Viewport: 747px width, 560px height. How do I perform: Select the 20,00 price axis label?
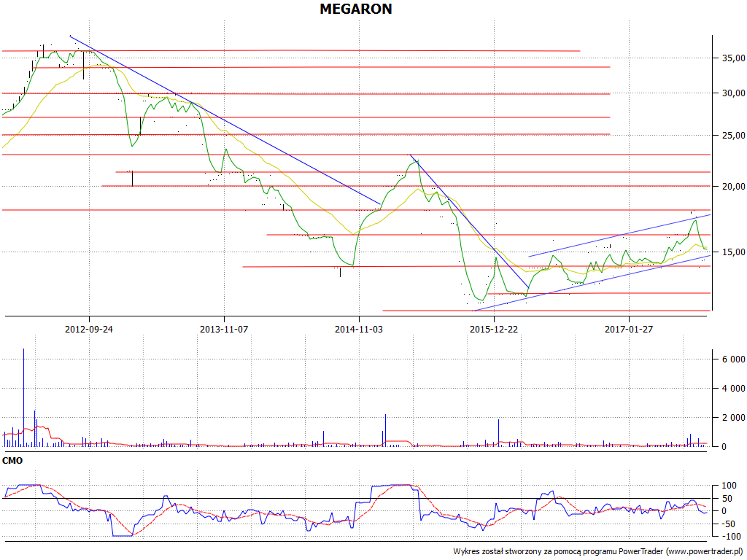[733, 186]
